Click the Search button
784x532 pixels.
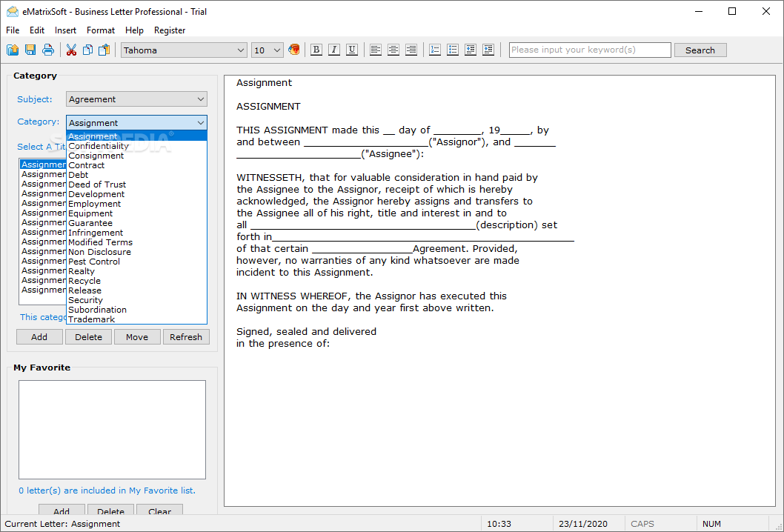pos(700,50)
